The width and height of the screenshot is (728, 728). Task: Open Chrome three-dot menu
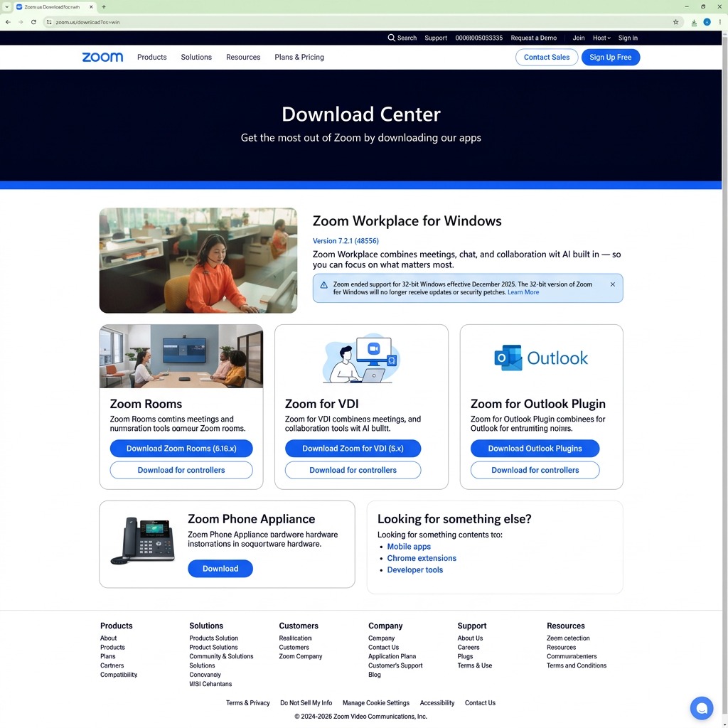coord(719,22)
